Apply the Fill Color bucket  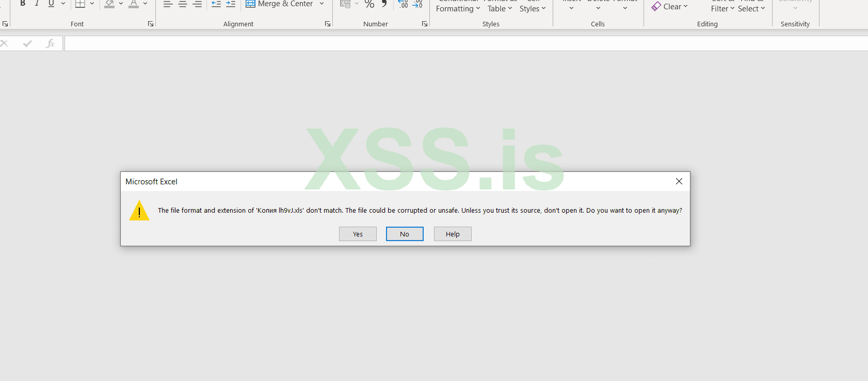point(109,4)
